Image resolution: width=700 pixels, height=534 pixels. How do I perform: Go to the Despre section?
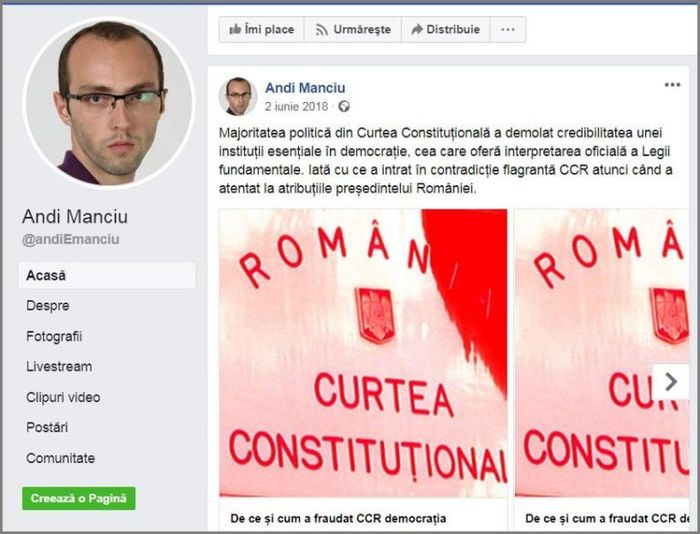click(x=48, y=306)
